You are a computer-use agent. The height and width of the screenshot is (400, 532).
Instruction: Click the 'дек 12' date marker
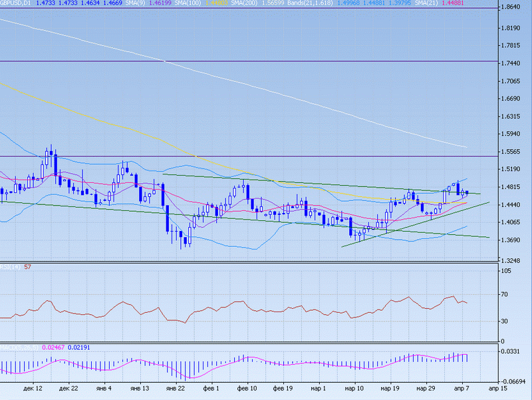tap(33, 387)
